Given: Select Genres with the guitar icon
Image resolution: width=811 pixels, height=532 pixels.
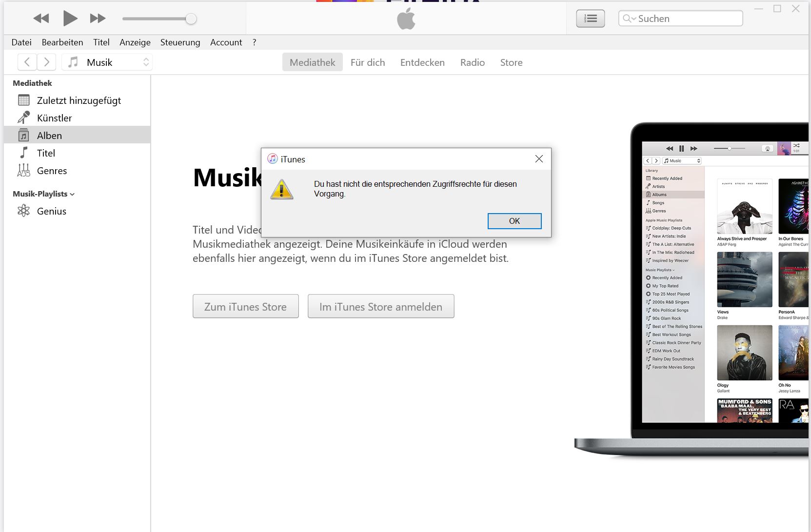Looking at the screenshot, I should coord(52,171).
